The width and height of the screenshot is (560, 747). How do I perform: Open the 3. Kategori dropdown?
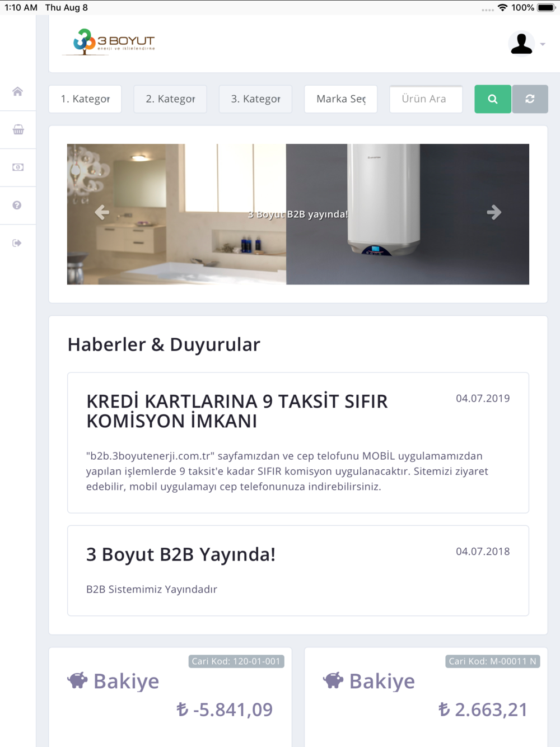(255, 99)
